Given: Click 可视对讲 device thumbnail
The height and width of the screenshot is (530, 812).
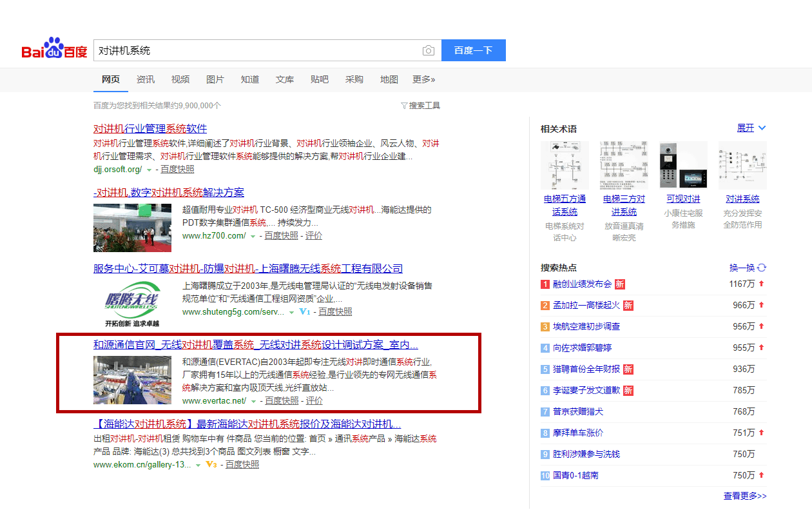Looking at the screenshot, I should [x=683, y=166].
